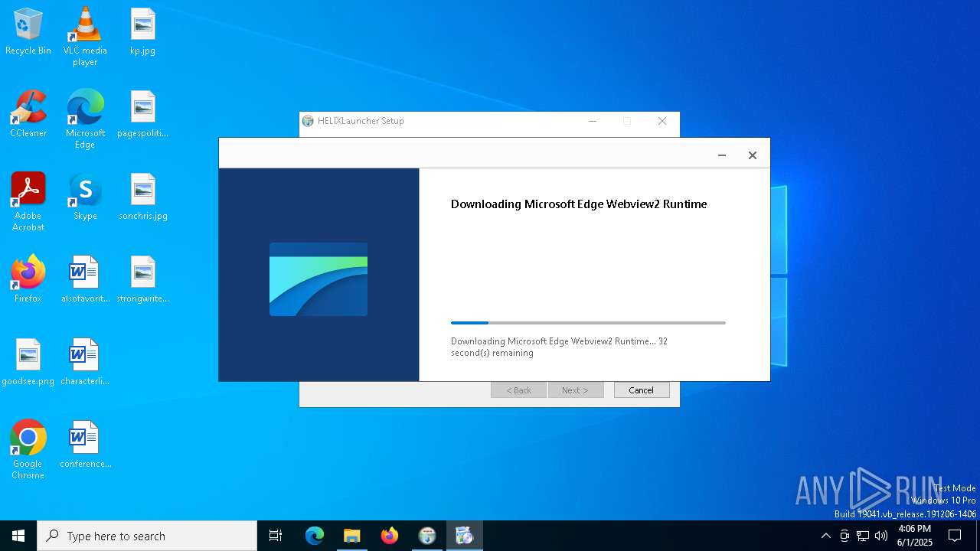Close the HELIXLauncher Setup window
This screenshot has height=551, width=980.
[662, 121]
